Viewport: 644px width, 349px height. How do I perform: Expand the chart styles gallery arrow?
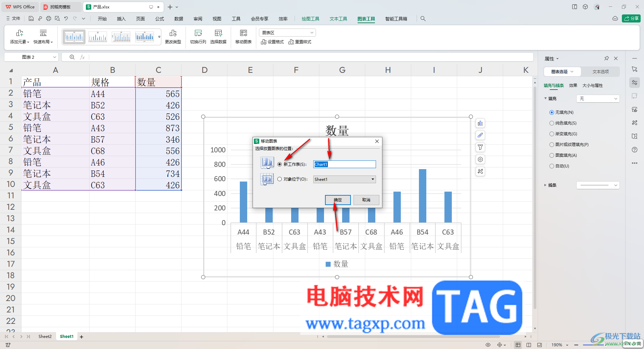pyautogui.click(x=159, y=37)
